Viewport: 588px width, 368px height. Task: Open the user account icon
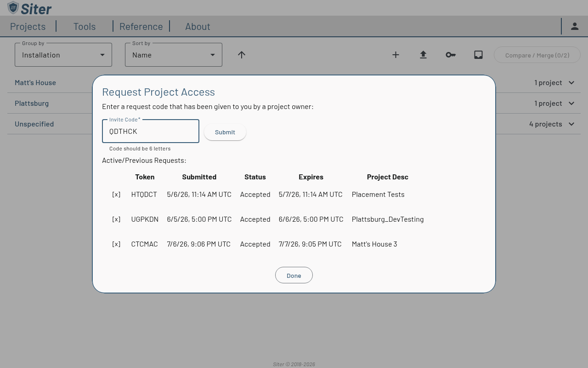click(575, 26)
